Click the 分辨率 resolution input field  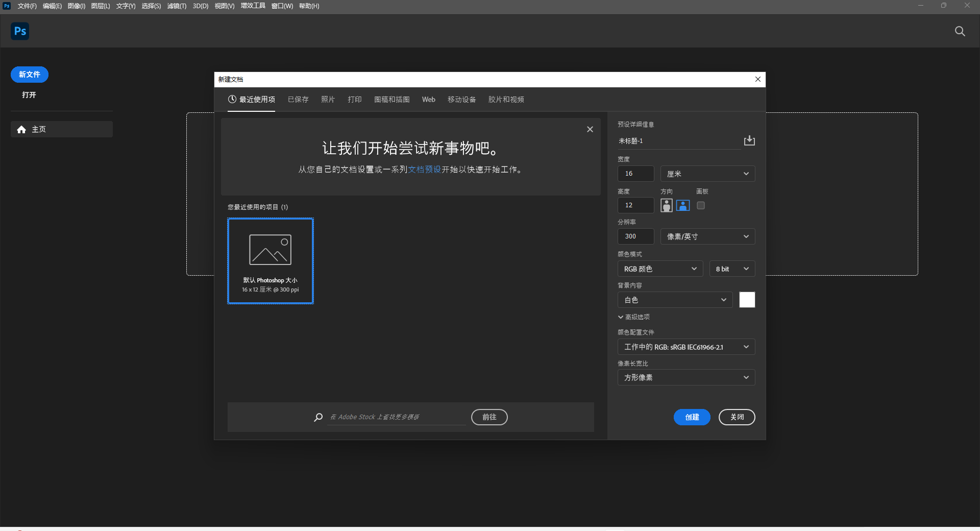pyautogui.click(x=635, y=236)
